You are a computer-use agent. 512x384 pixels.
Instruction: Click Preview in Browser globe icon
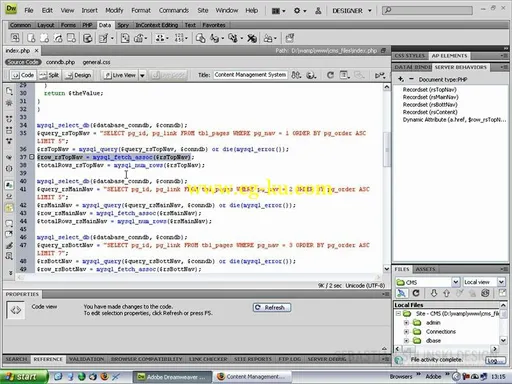[x=311, y=75]
